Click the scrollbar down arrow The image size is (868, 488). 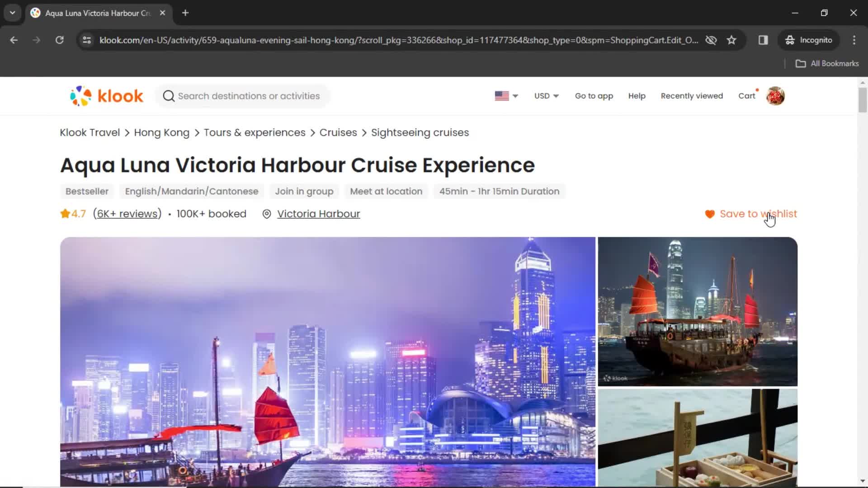coord(863,482)
